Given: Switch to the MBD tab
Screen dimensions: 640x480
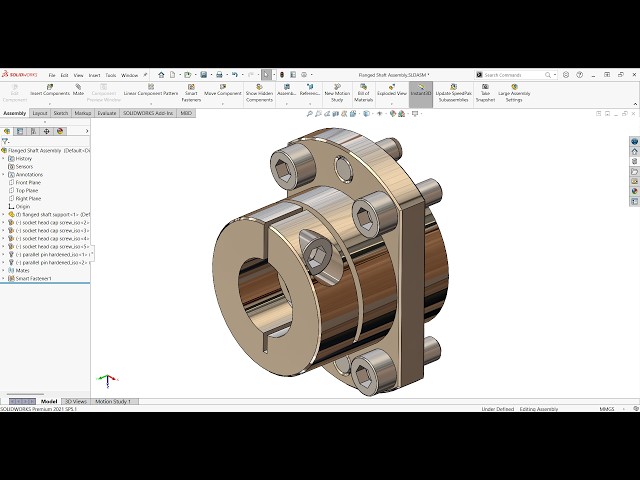Looking at the screenshot, I should coord(186,113).
